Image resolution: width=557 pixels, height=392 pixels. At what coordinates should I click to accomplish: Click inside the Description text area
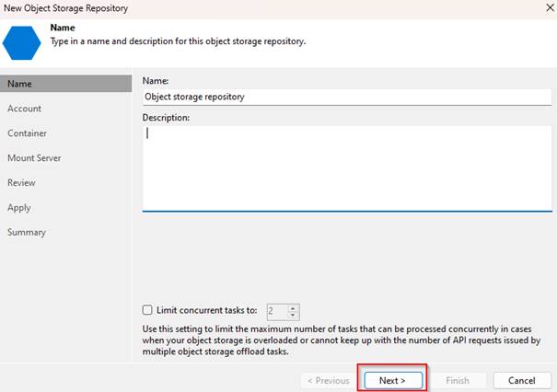click(x=347, y=168)
